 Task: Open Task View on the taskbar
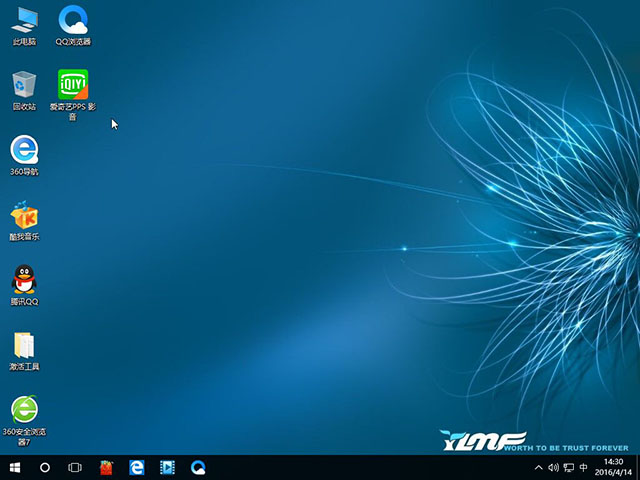click(x=75, y=467)
